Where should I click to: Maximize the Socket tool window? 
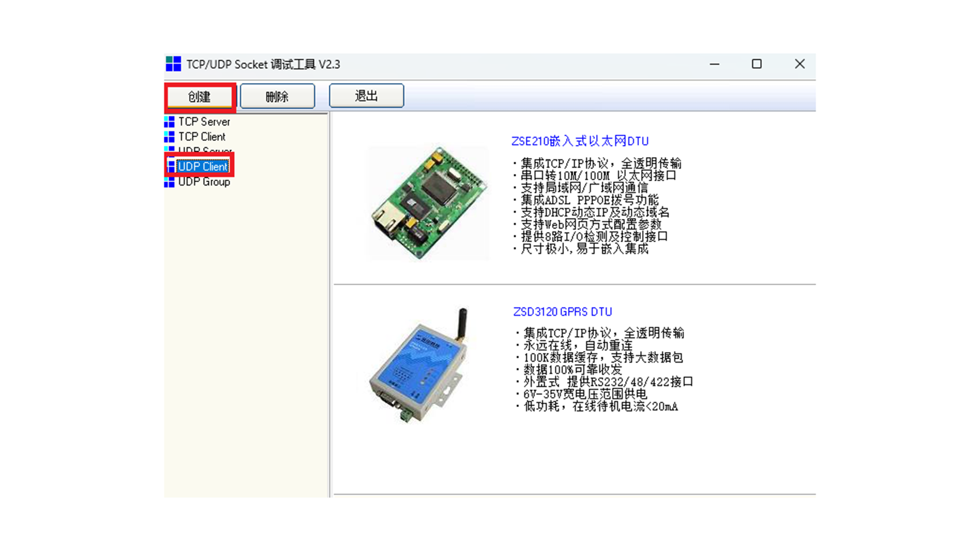pos(756,64)
